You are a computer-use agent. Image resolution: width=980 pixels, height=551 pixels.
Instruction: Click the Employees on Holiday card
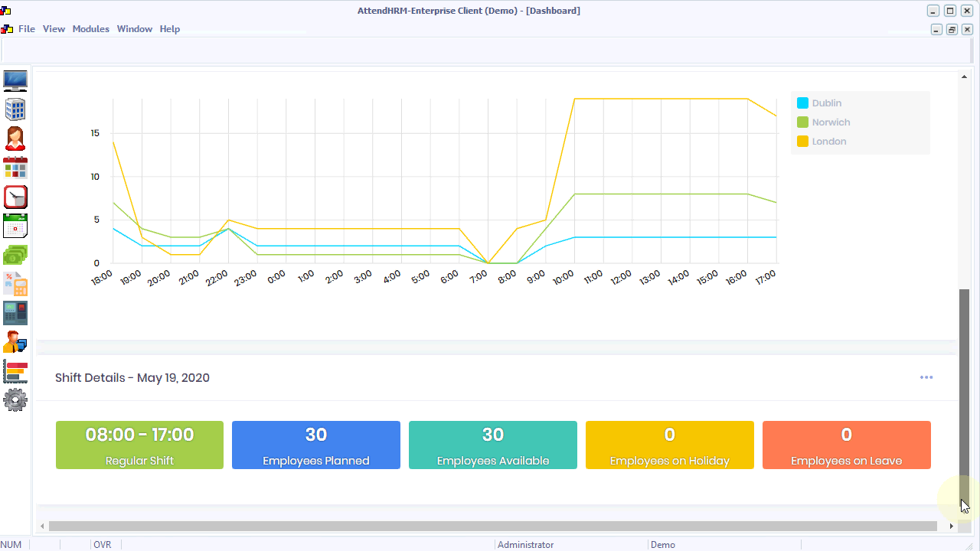670,445
